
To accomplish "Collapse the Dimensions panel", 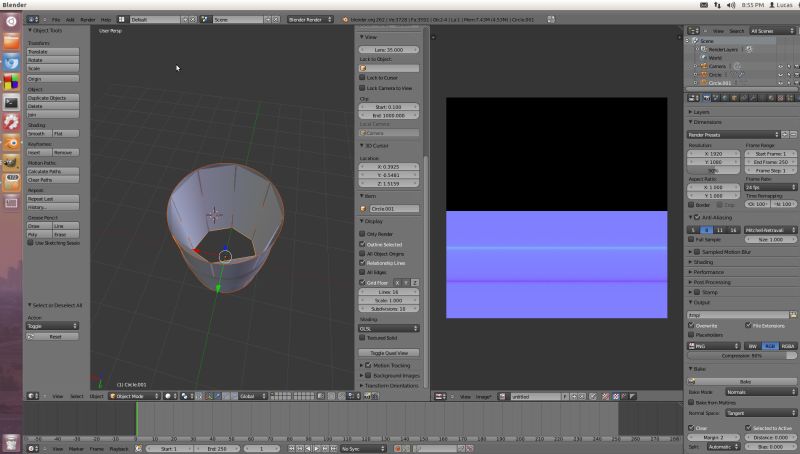I will pos(707,122).
